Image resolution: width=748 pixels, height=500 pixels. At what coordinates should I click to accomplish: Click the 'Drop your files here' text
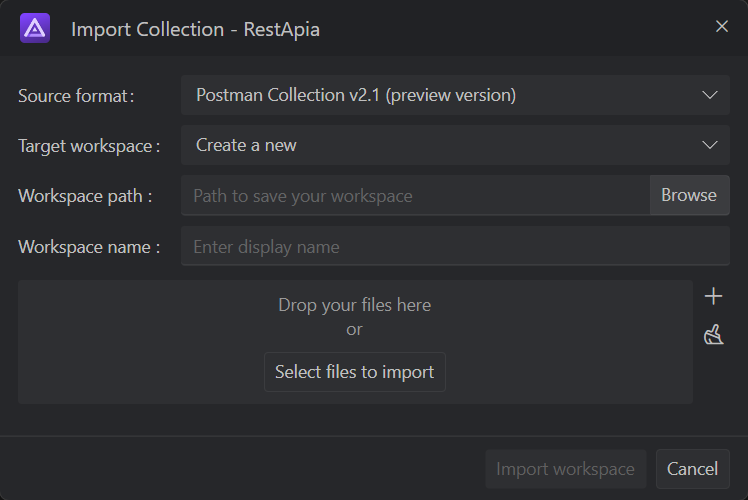tap(354, 305)
